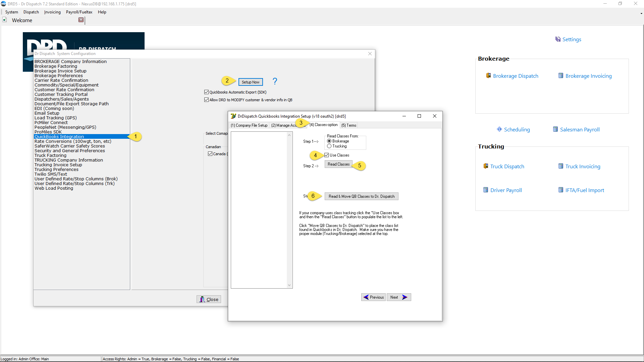Switch to (1) Company File Setup tab

(x=249, y=125)
